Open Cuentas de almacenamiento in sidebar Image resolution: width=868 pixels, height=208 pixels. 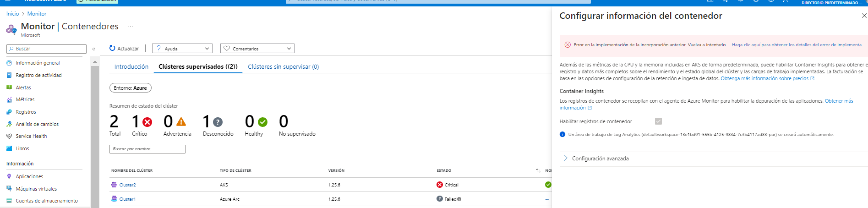(x=47, y=201)
